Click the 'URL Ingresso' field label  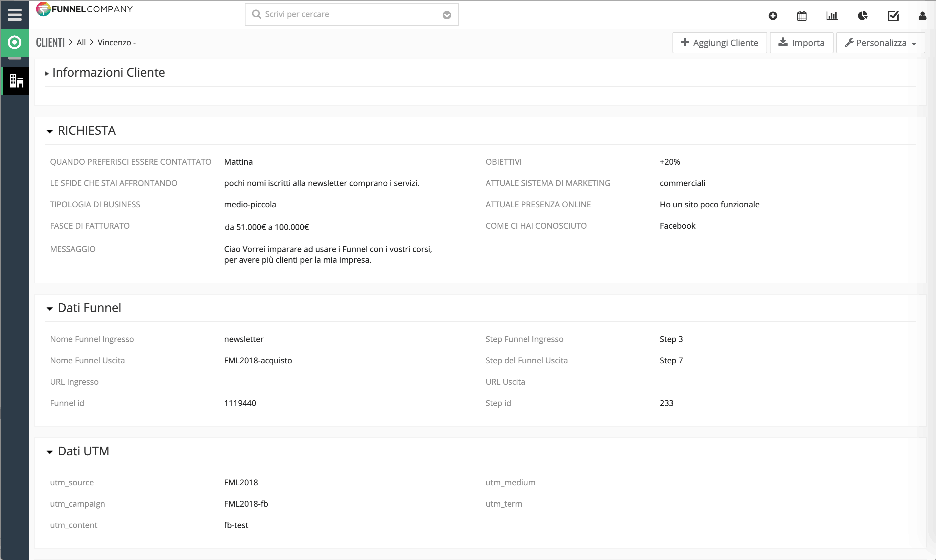pyautogui.click(x=74, y=382)
